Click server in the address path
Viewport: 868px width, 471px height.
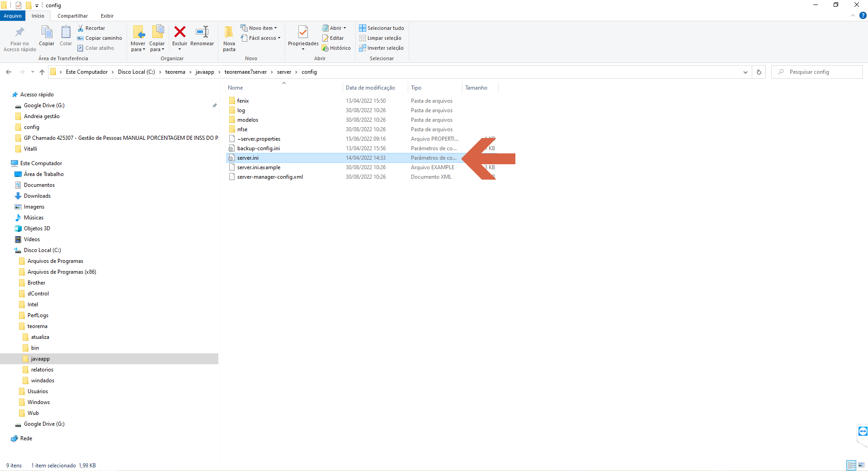coord(284,72)
